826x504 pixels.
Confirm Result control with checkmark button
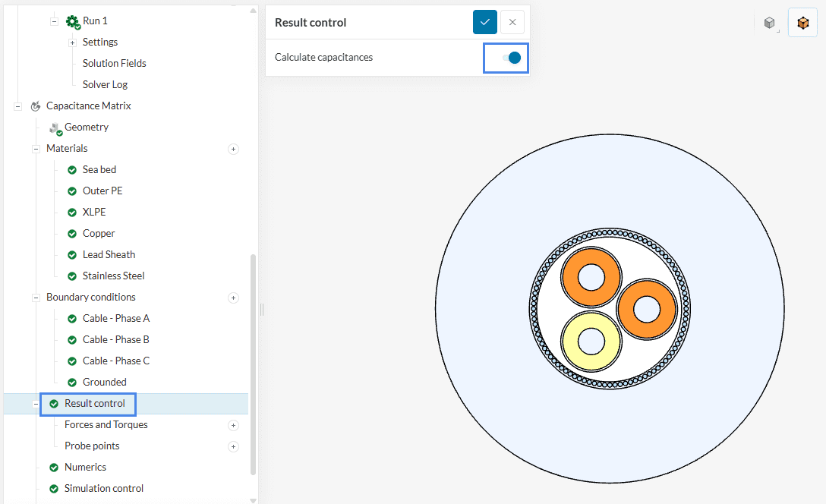[484, 22]
